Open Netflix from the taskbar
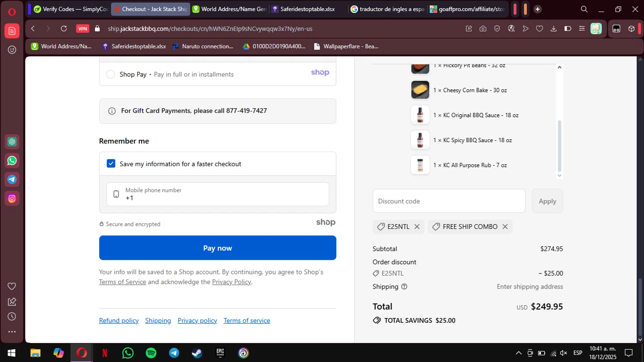Viewport: 644px width, 362px height. coord(105,353)
